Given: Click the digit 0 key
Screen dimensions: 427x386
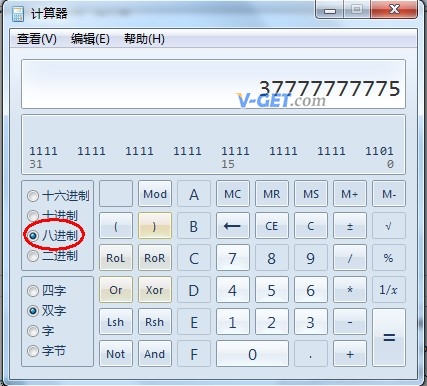Looking at the screenshot, I should 252,354.
